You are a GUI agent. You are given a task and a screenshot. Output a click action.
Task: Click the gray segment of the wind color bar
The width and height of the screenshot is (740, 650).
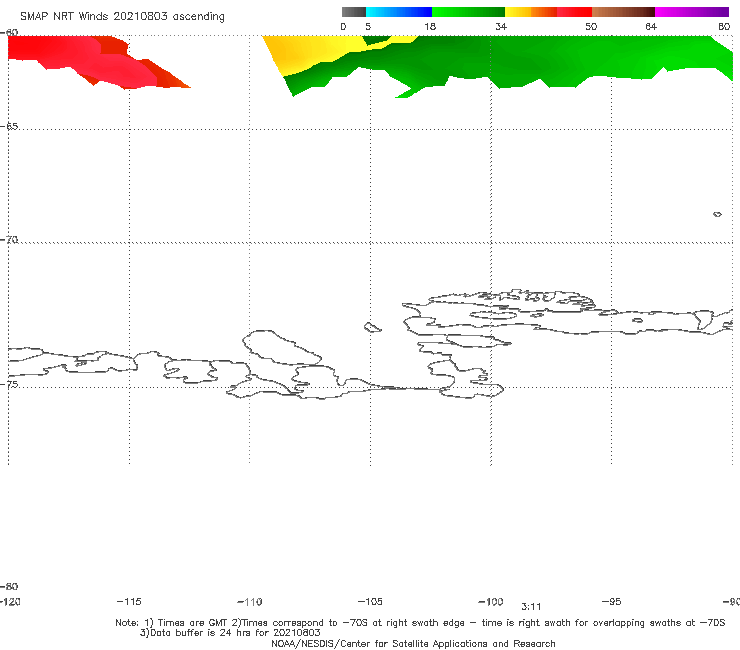point(353,12)
